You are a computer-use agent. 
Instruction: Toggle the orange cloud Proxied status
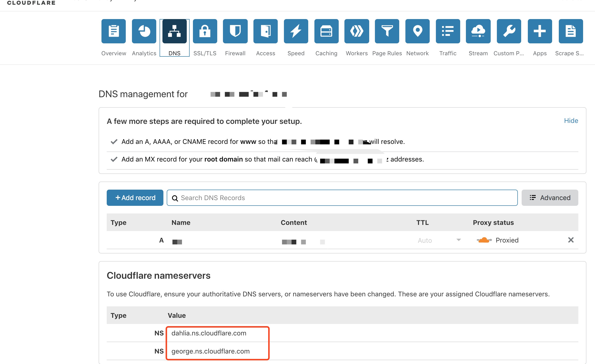coord(484,240)
